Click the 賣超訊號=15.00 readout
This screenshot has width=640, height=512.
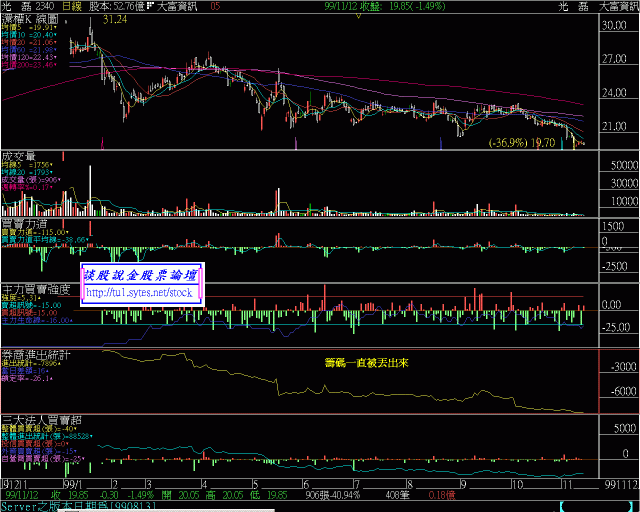pyautogui.click(x=29, y=313)
